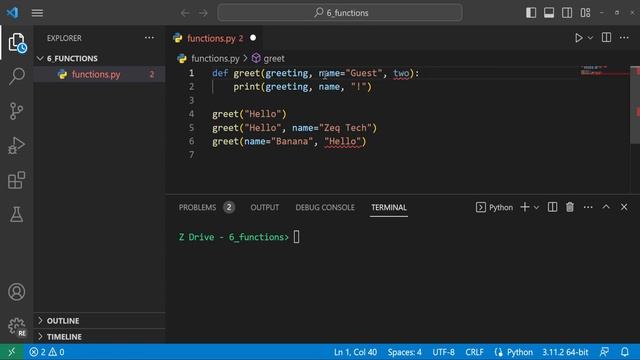640x360 pixels.
Task: Click the EXPLORER panel title
Action: (64, 38)
